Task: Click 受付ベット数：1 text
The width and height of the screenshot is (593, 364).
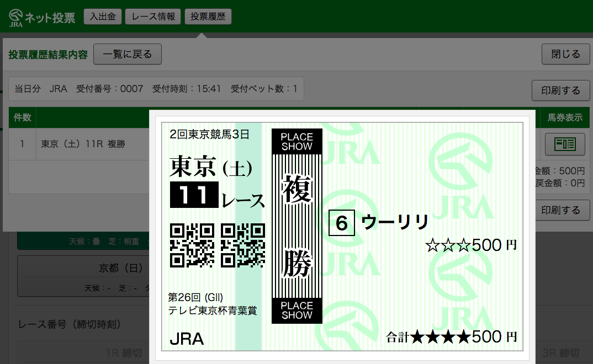Action: (264, 89)
